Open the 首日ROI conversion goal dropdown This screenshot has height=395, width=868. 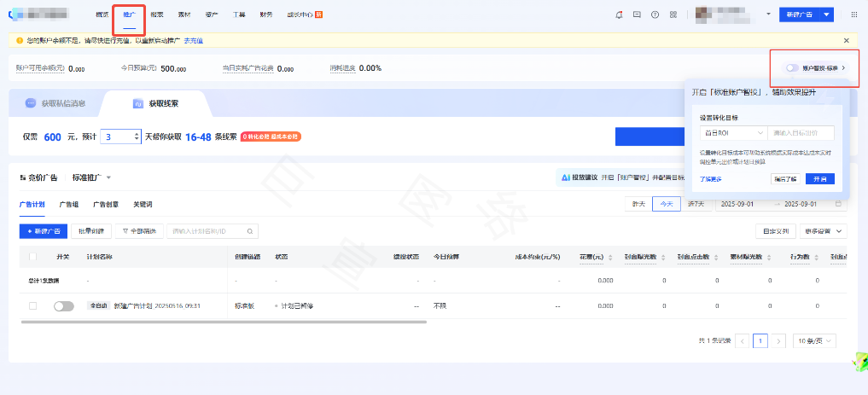733,133
